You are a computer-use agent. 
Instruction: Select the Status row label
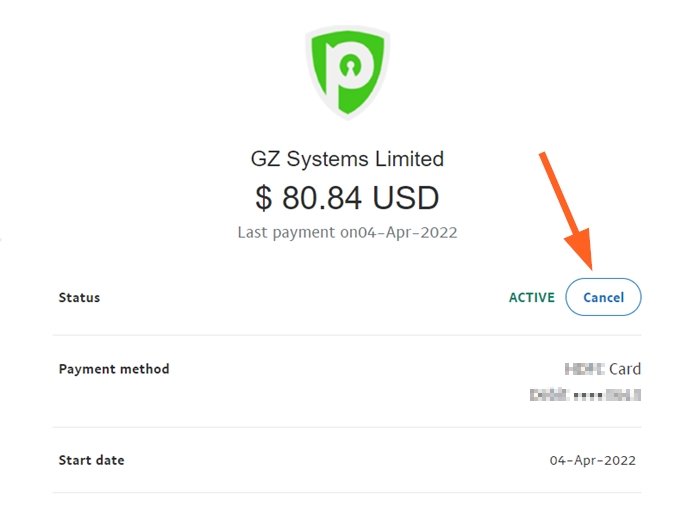(x=79, y=297)
